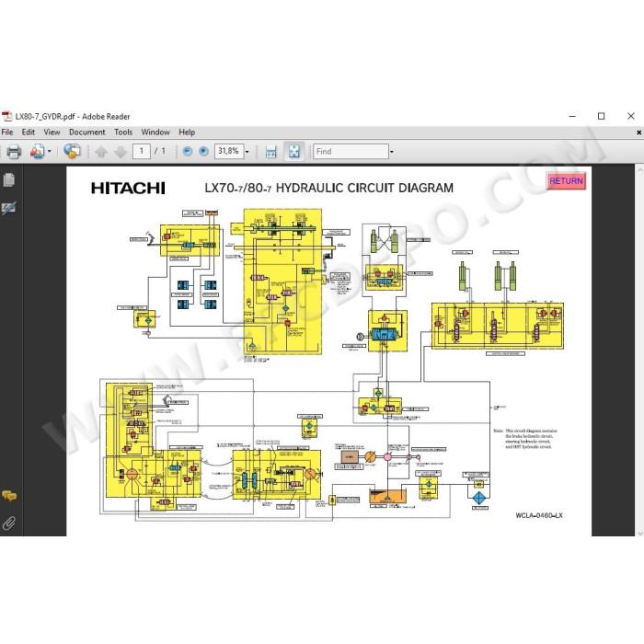The image size is (644, 644).
Task: Go to previous page arrow
Action: pos(101,152)
